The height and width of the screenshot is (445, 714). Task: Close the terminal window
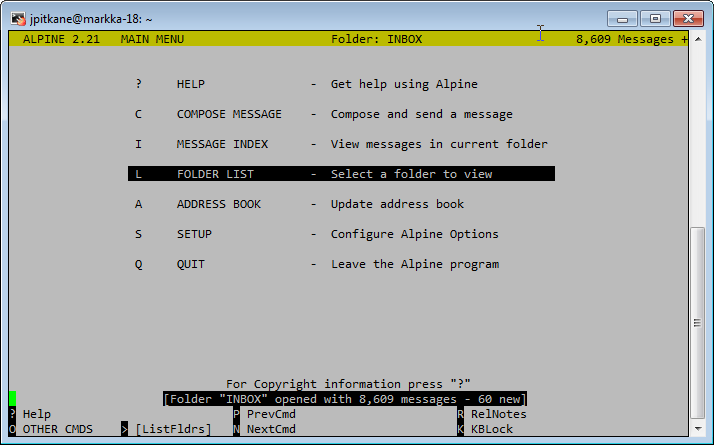point(688,19)
